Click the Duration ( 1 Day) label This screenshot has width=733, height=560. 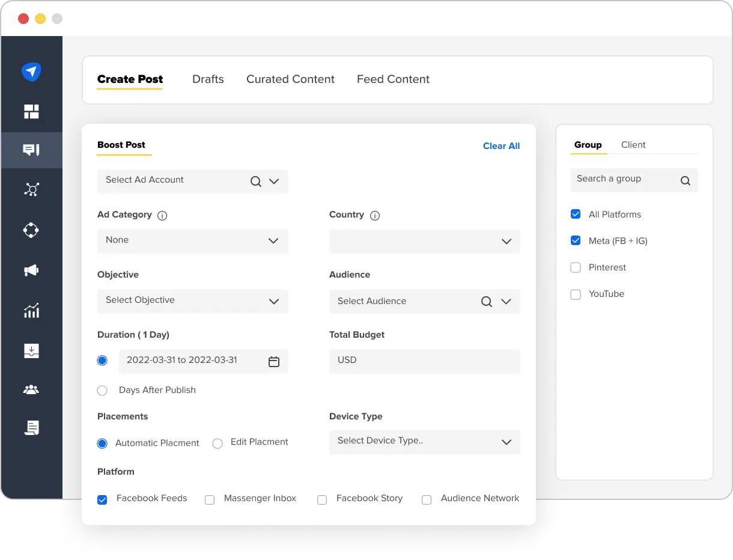coord(133,335)
